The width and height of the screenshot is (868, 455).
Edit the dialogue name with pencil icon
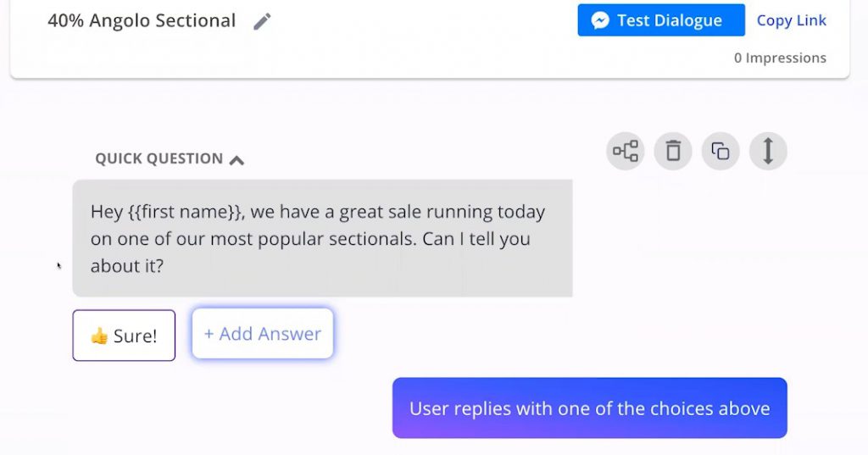[x=262, y=21]
